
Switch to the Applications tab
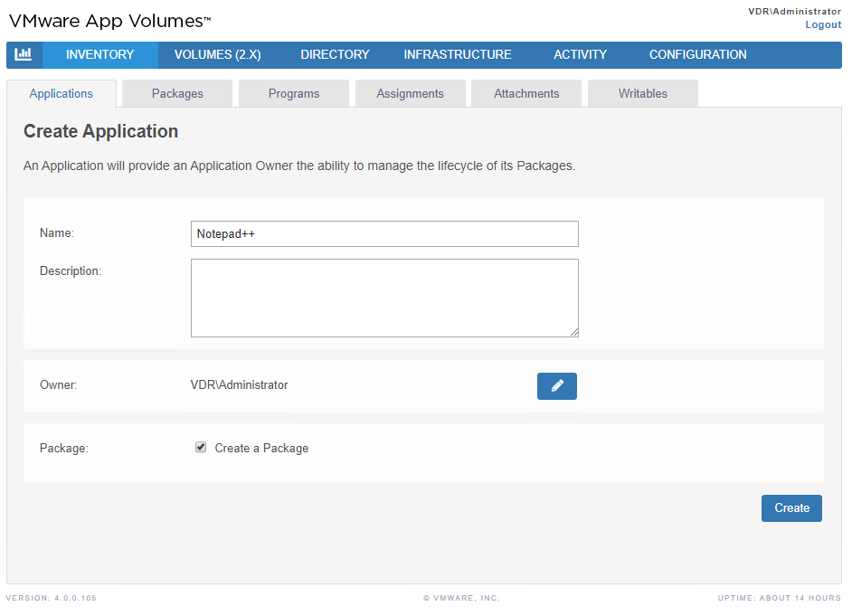pos(62,93)
